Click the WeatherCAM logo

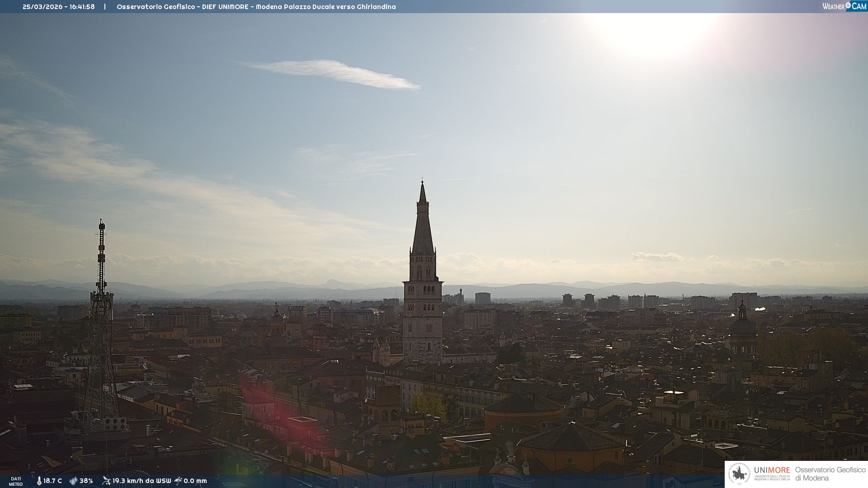coord(844,6)
